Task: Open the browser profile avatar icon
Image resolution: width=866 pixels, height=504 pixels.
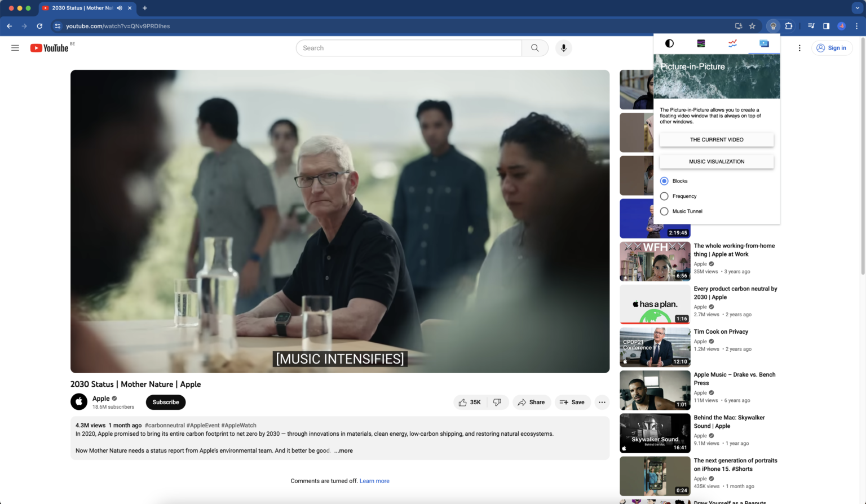Action: point(842,26)
